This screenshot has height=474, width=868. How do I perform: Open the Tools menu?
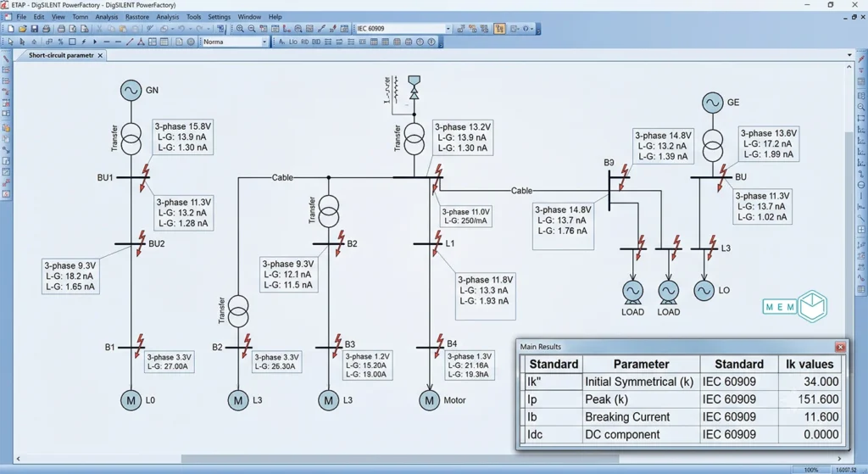click(194, 17)
